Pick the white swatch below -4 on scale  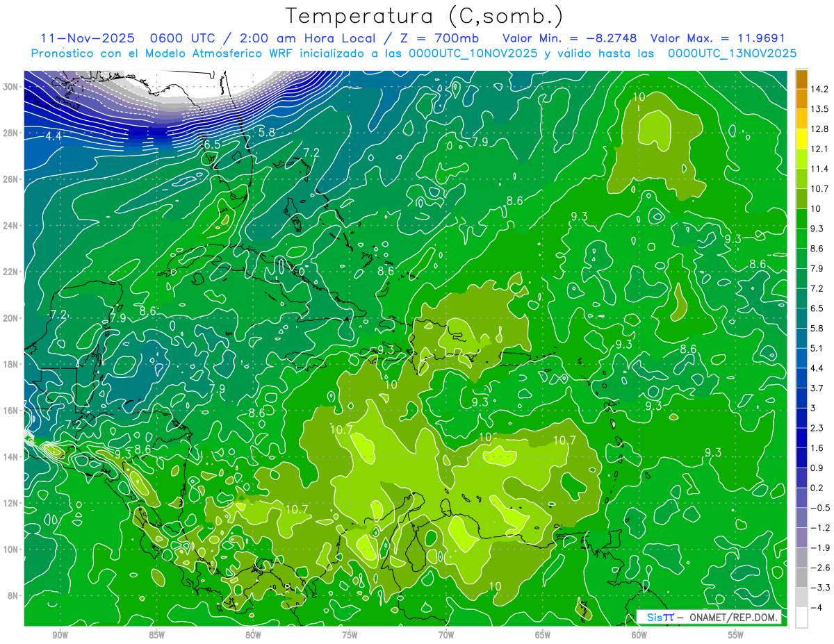coord(801,618)
